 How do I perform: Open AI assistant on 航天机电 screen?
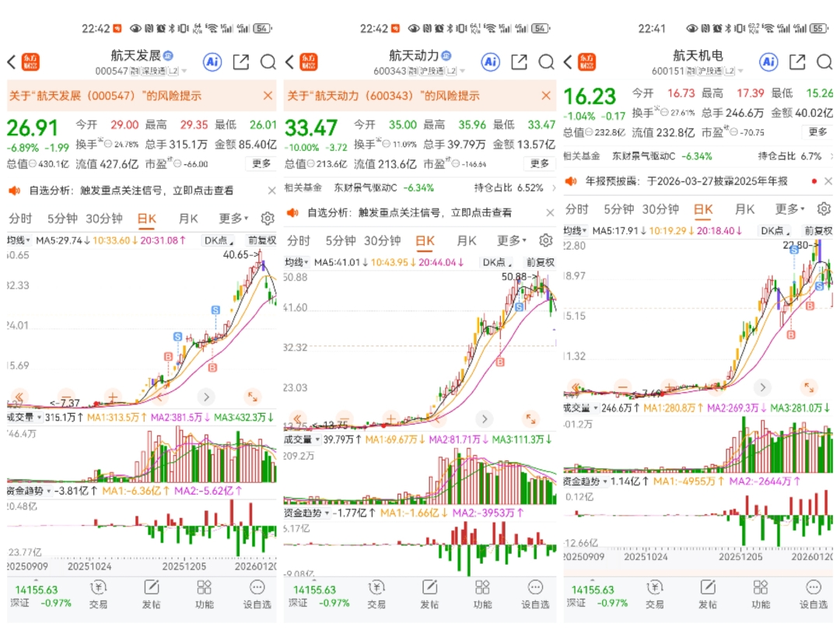768,62
